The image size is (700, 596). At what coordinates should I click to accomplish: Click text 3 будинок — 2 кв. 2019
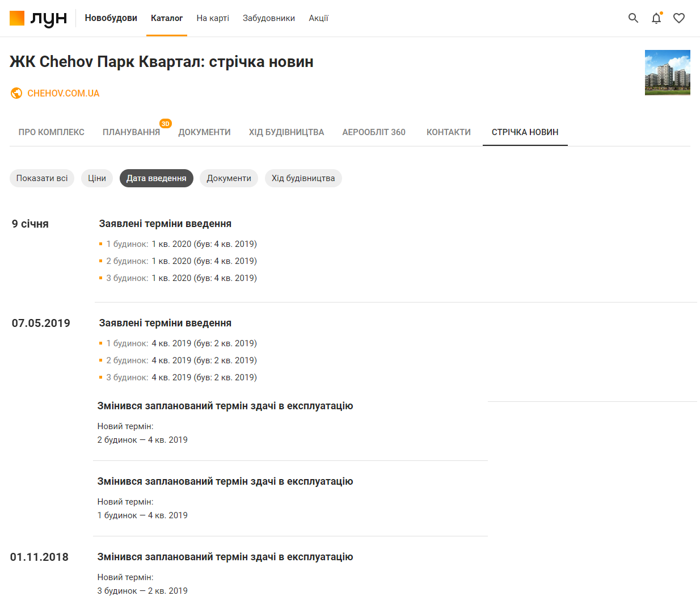pyautogui.click(x=142, y=591)
